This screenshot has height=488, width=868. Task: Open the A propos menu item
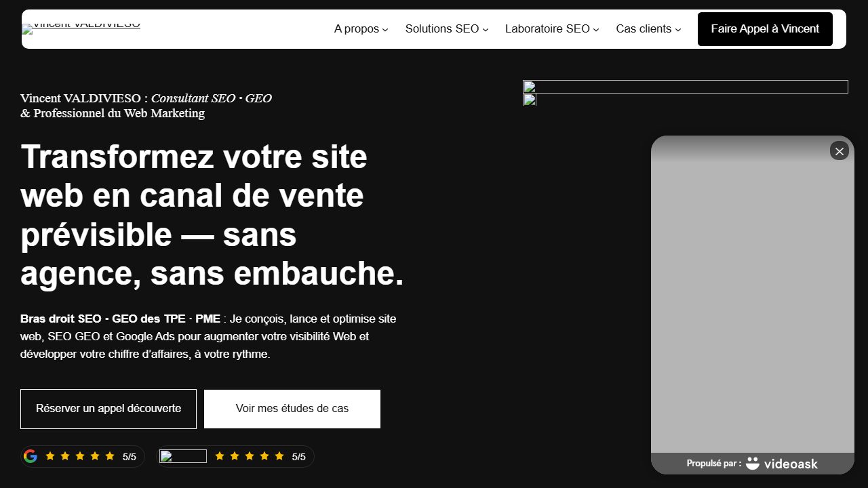tap(357, 28)
